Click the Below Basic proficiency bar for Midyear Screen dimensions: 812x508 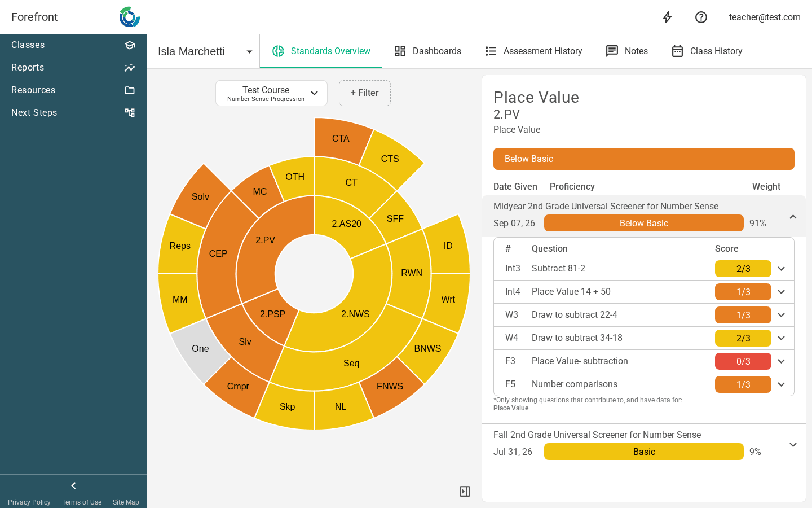coord(643,223)
